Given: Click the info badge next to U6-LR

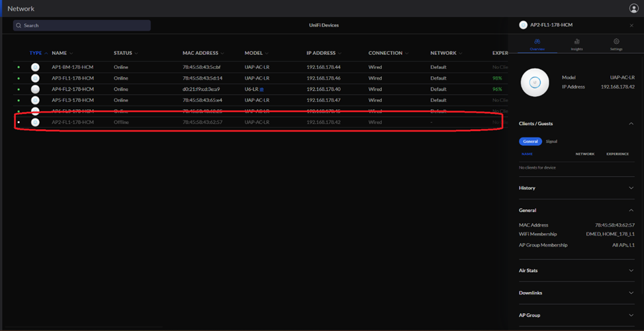Looking at the screenshot, I should coord(261,89).
